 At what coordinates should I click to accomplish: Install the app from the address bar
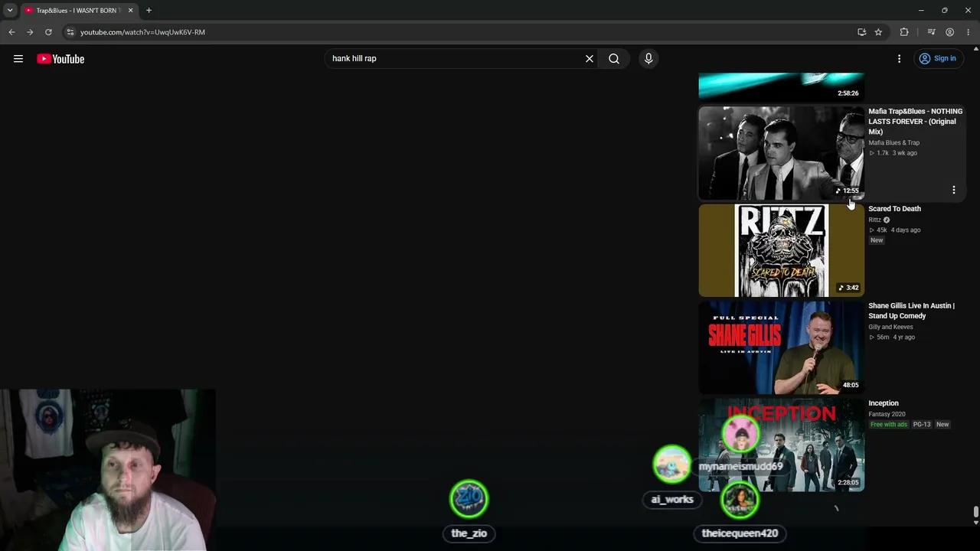[x=862, y=32]
